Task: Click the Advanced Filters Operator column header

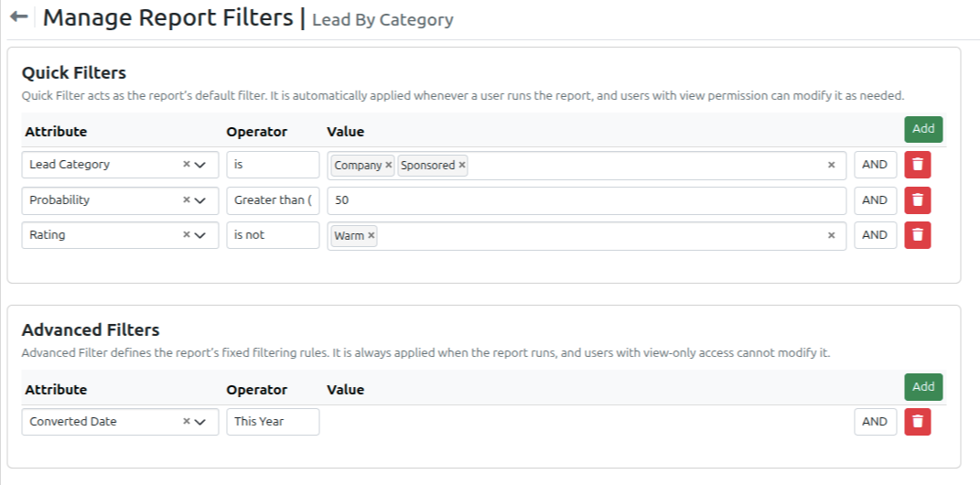Action: 257,390
